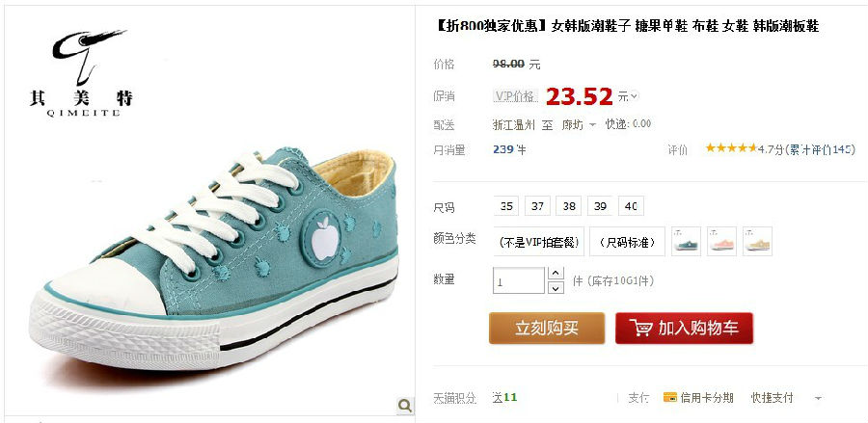Open the delivery destination 廊坊 dropdown
The width and height of the screenshot is (868, 423).
579,125
